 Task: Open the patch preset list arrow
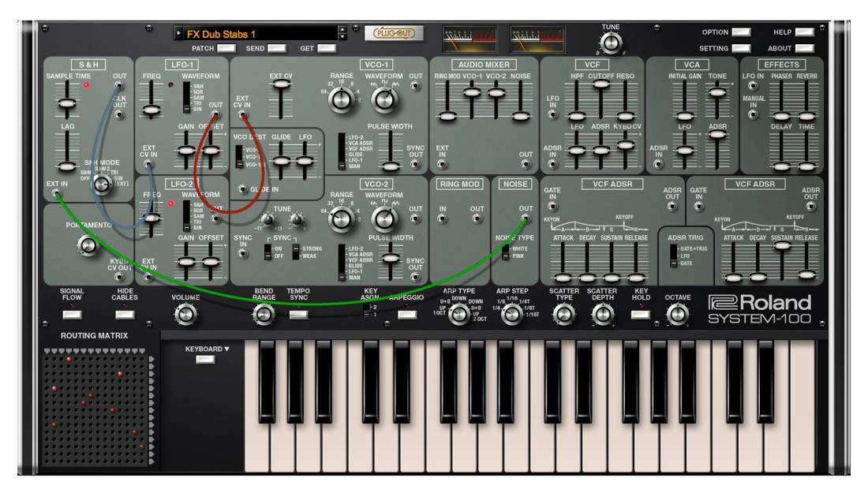[180, 34]
